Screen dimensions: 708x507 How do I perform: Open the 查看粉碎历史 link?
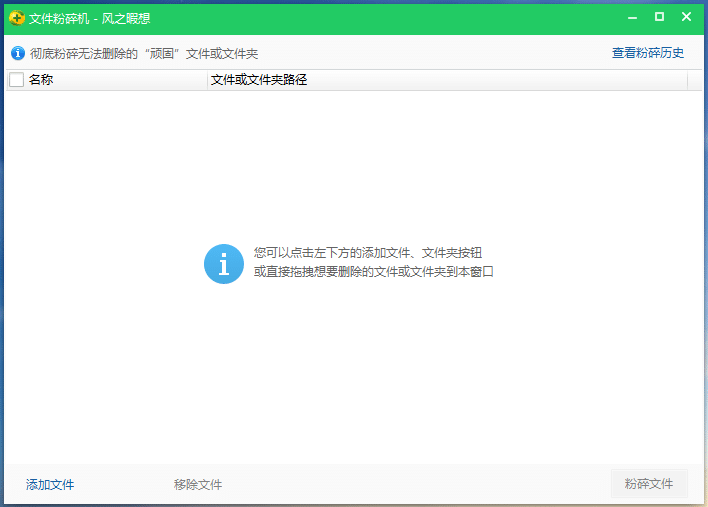[648, 53]
